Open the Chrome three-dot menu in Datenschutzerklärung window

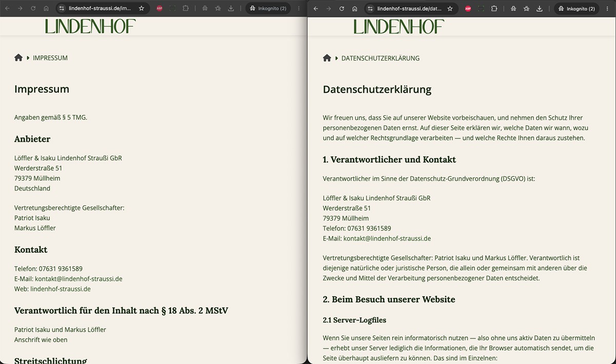tap(607, 8)
